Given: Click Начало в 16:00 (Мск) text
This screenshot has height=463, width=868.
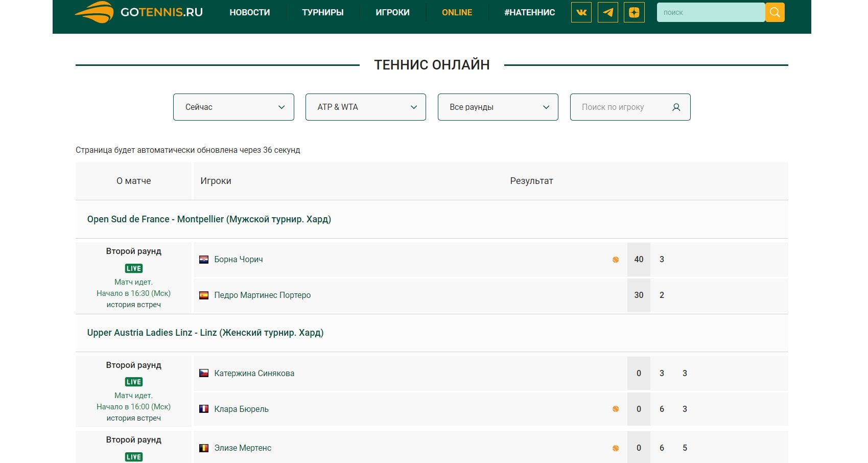Looking at the screenshot, I should pos(134,407).
